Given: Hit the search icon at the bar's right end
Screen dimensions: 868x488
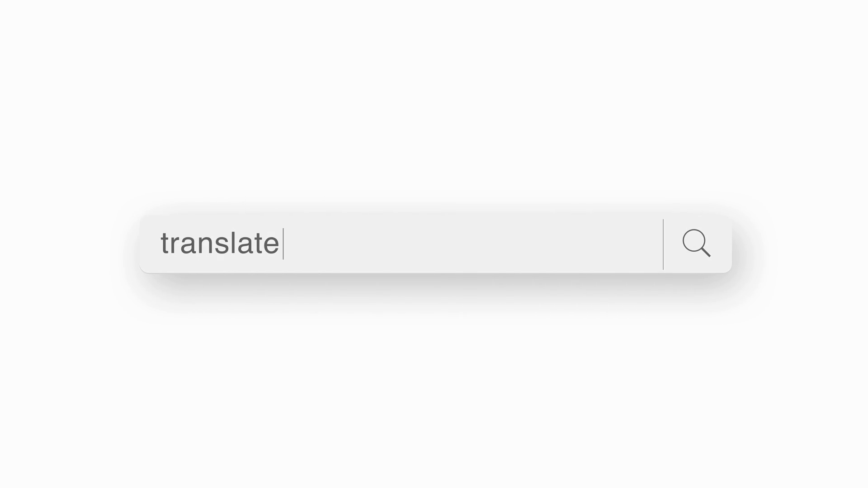Looking at the screenshot, I should click(696, 243).
